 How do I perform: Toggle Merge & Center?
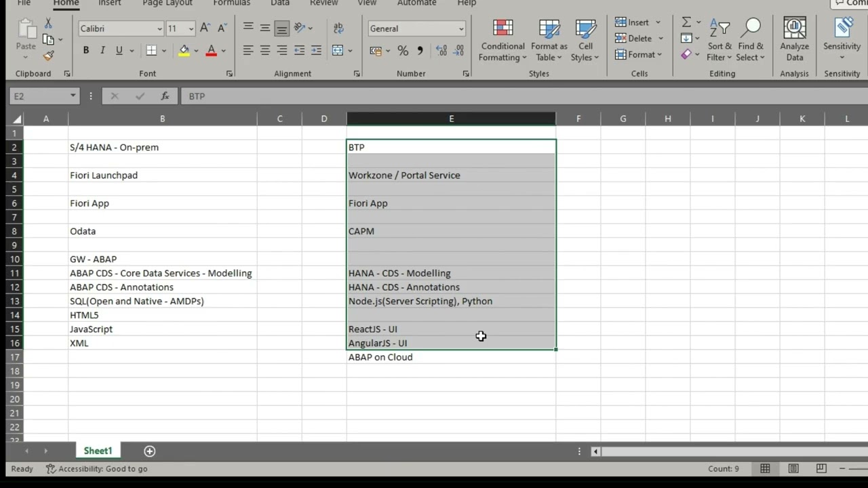click(338, 50)
